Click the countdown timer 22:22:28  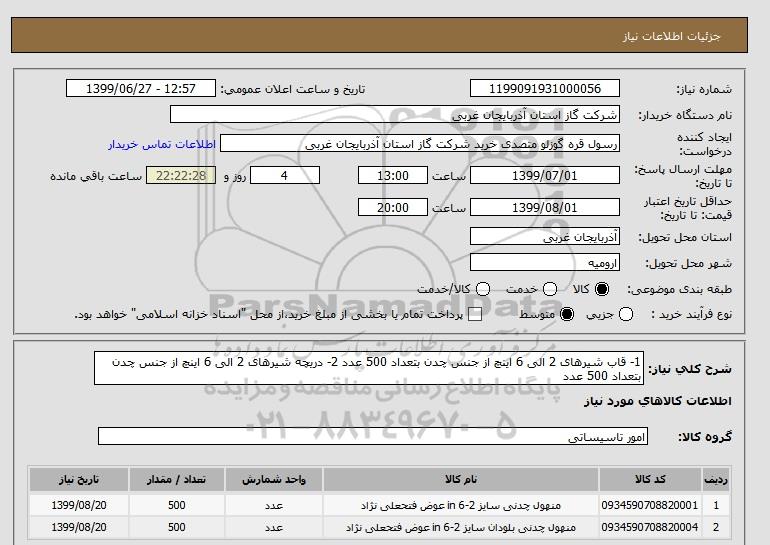(181, 175)
